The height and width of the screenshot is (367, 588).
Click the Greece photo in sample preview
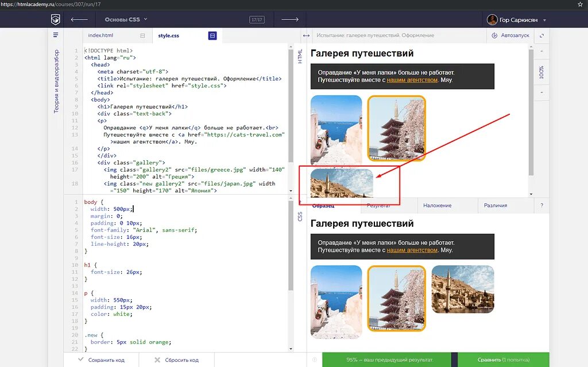[336, 302]
